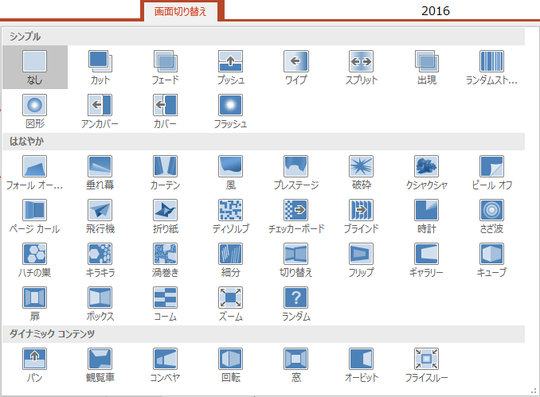Apply the フラッシュ transition

coord(230,111)
